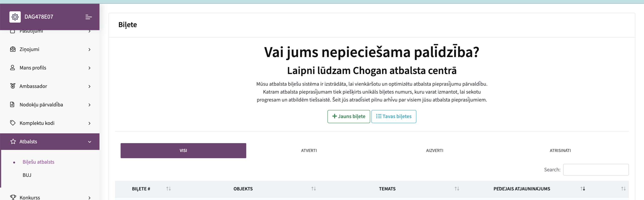This screenshot has height=200, width=644.
Task: Expand the Konkurss chevron
Action: pos(90,198)
